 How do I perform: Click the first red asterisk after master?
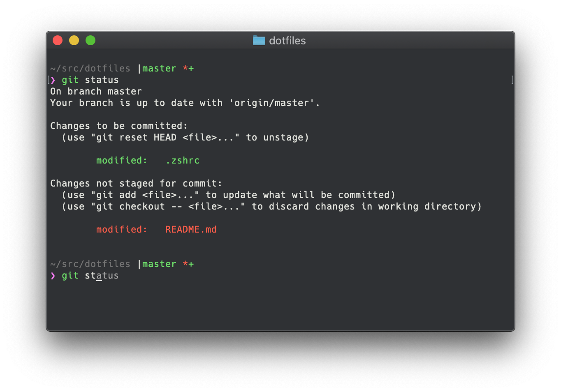pyautogui.click(x=185, y=68)
